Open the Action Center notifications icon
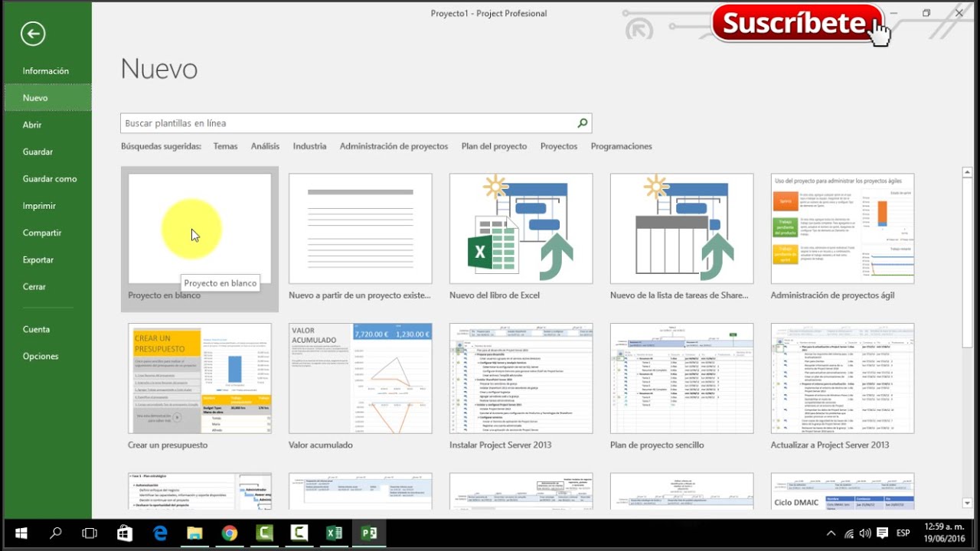 (x=883, y=533)
